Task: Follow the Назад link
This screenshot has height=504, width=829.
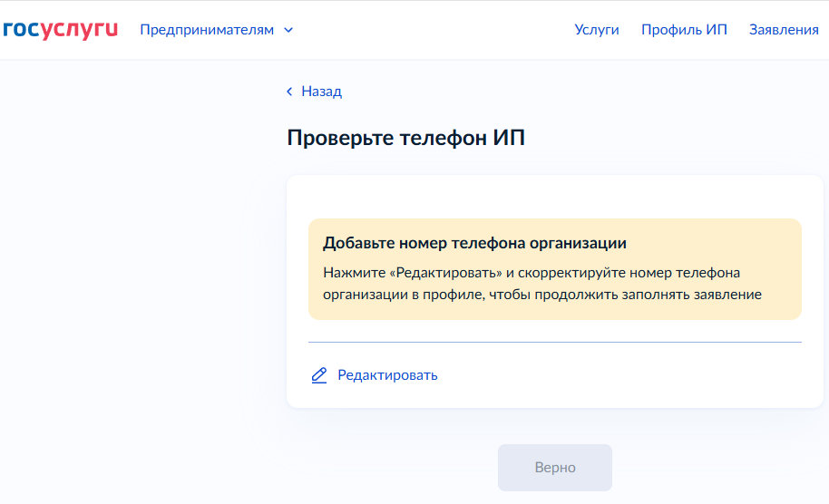Action: [x=321, y=92]
